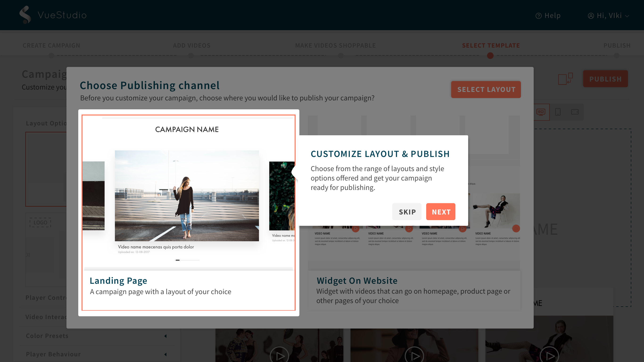Expand the Player Behaviour section
644x362 pixels.
coord(96,354)
